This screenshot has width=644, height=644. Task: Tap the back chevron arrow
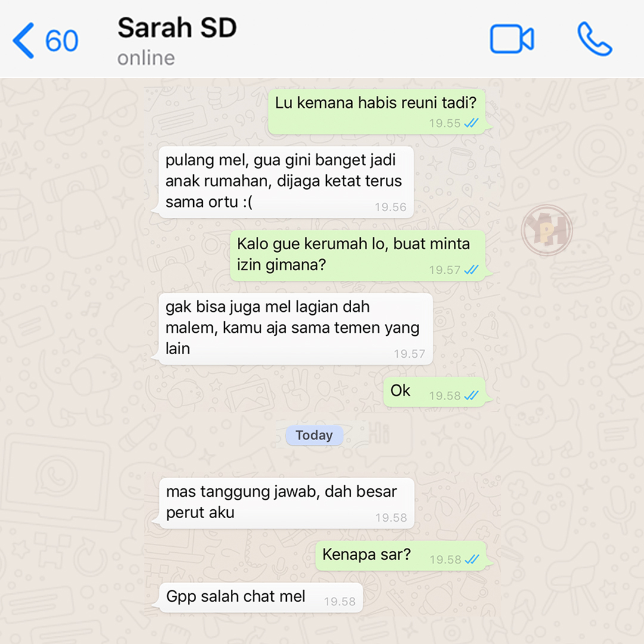pyautogui.click(x=23, y=41)
